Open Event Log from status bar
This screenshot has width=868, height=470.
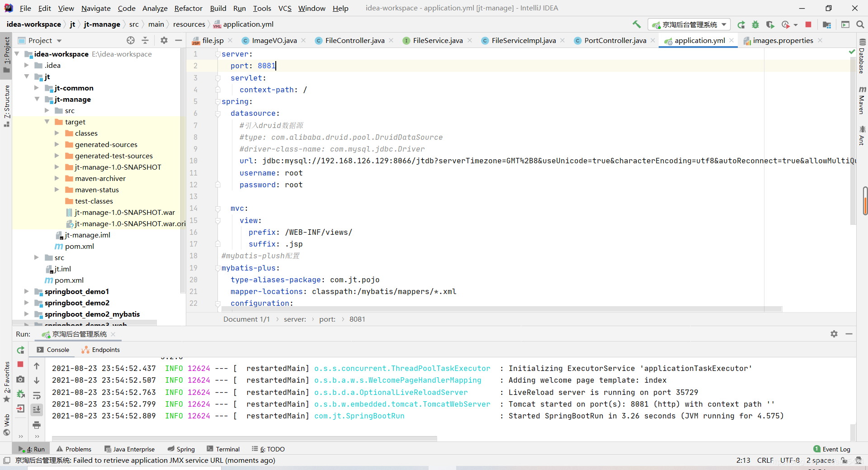point(831,449)
